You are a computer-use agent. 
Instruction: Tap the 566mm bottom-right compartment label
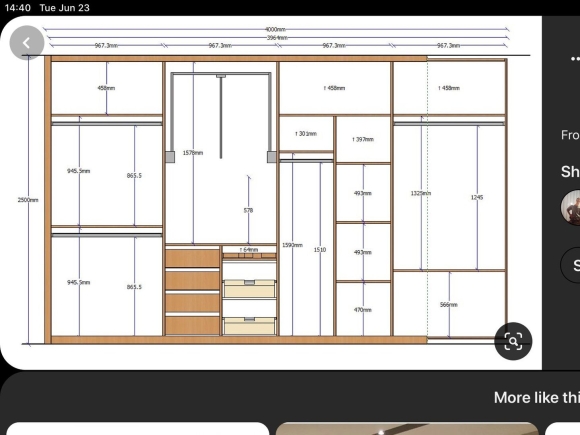449,305
